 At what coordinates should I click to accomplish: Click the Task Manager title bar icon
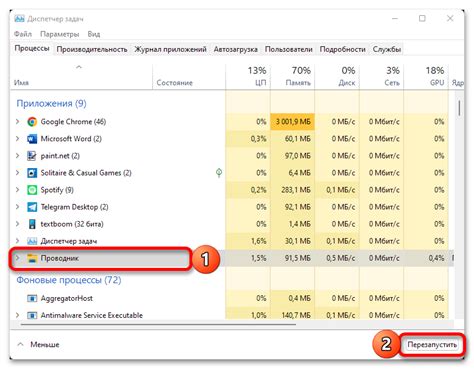[19, 19]
